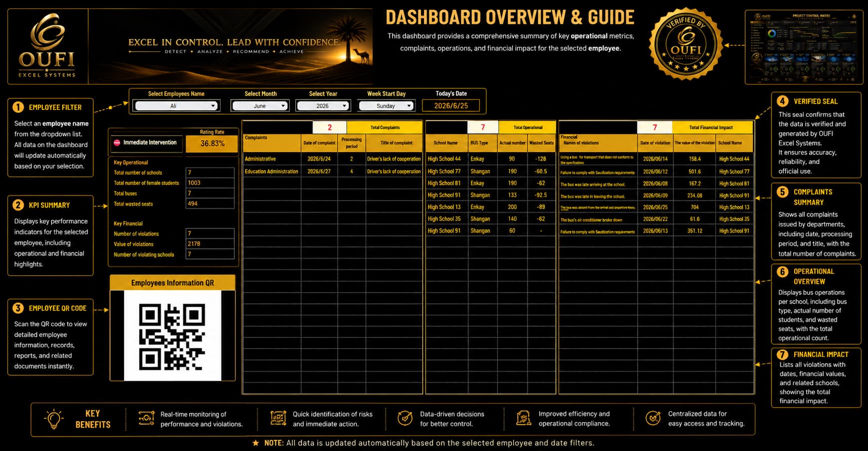Image resolution: width=868 pixels, height=451 pixels.
Task: Open the Project Control Matrix thumbnail
Action: [x=804, y=47]
